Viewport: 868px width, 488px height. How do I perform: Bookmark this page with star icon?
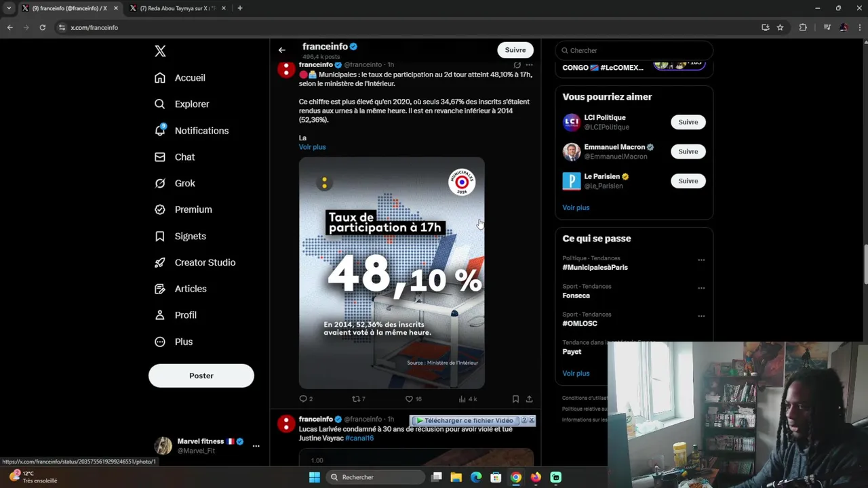click(x=780, y=28)
